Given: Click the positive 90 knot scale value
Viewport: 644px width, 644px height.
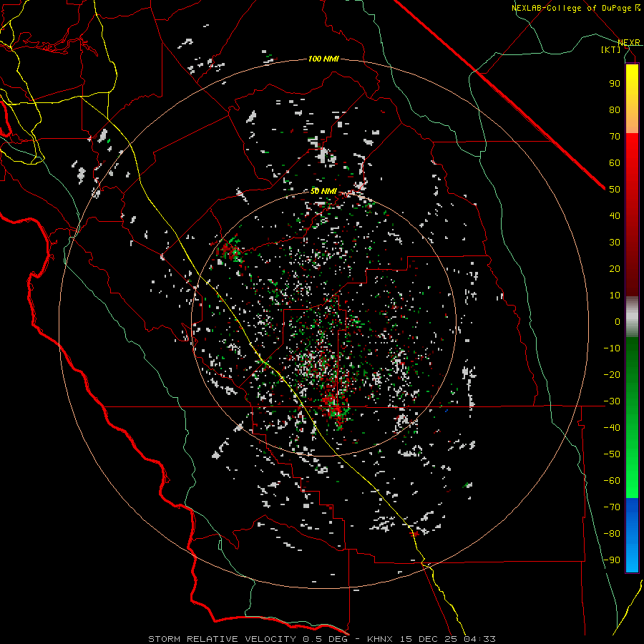Looking at the screenshot, I should point(615,84).
